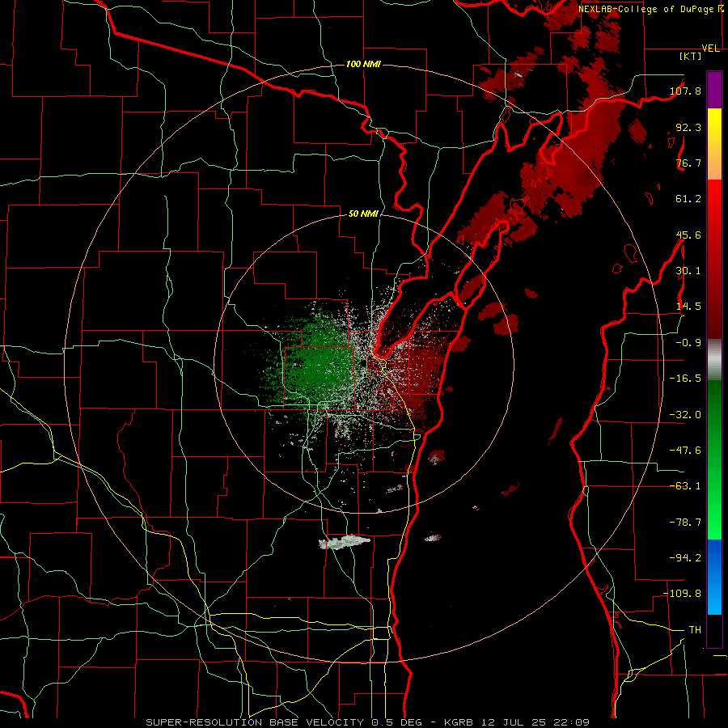Click the 92.3 velocity scale value
Screen dimensions: 728x728
pos(688,127)
